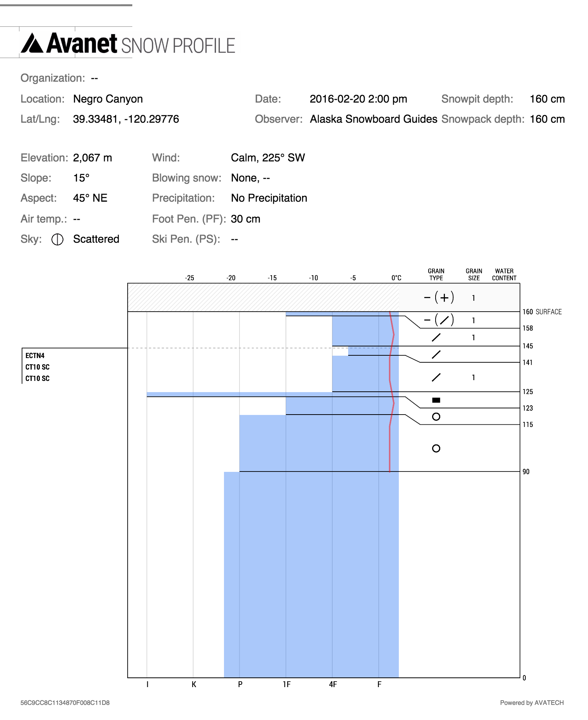Click the WATER CONTENT column header
588x720 pixels.
coord(504,274)
